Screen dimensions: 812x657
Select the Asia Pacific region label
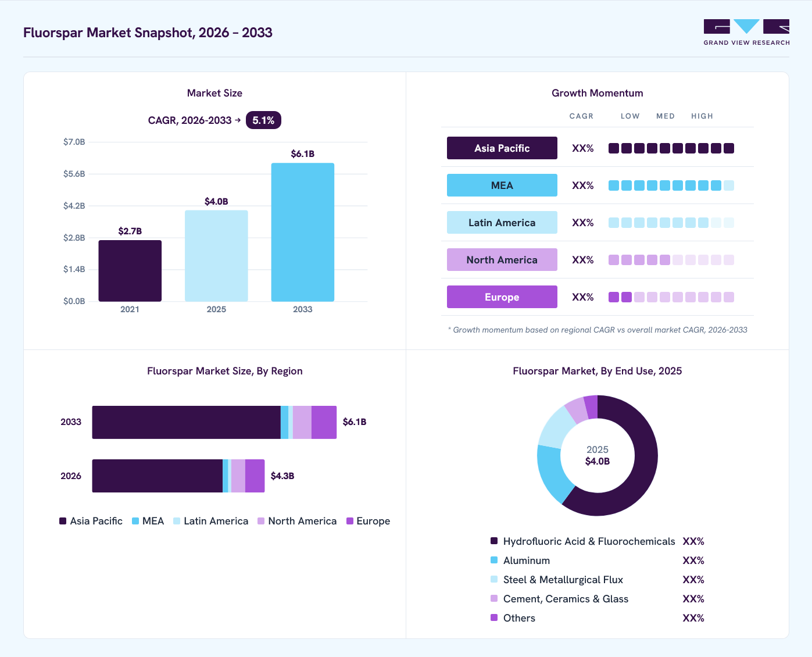pyautogui.click(x=502, y=148)
